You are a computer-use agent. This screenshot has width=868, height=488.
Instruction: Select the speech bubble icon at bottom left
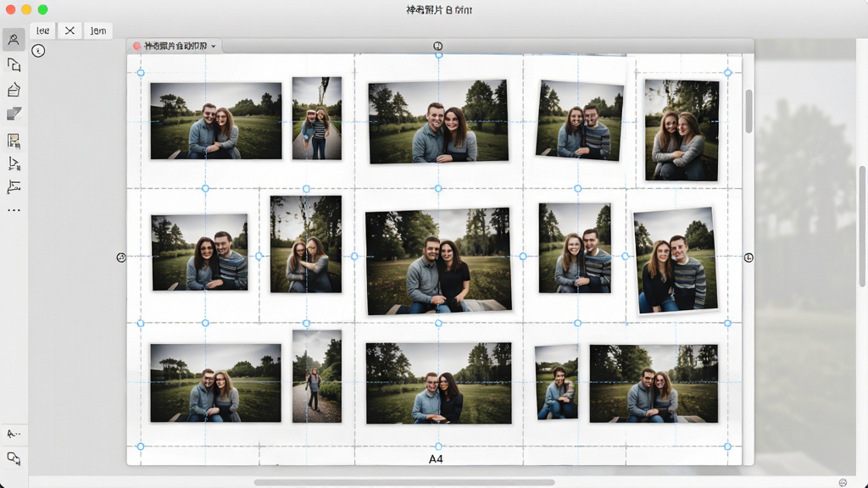point(14,458)
